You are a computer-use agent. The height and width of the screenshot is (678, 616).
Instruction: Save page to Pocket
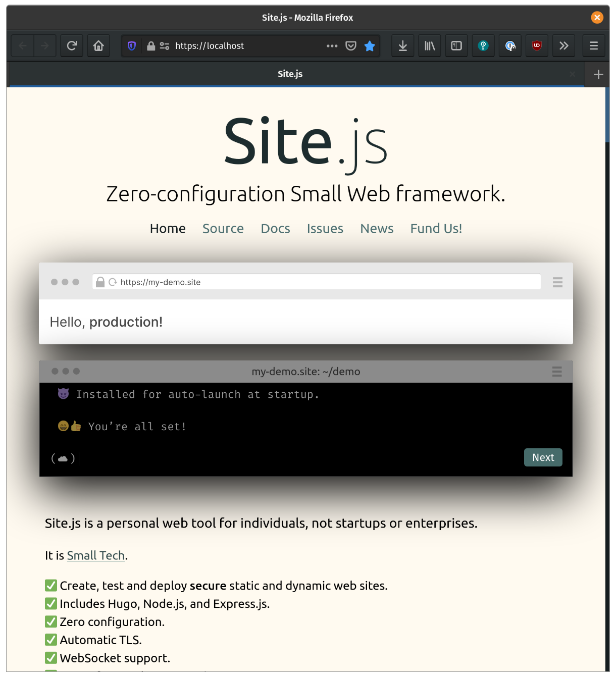351,46
